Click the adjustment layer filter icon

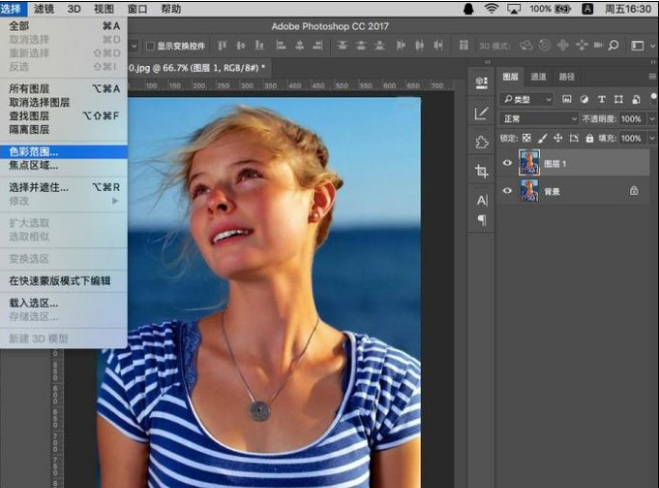[x=584, y=99]
